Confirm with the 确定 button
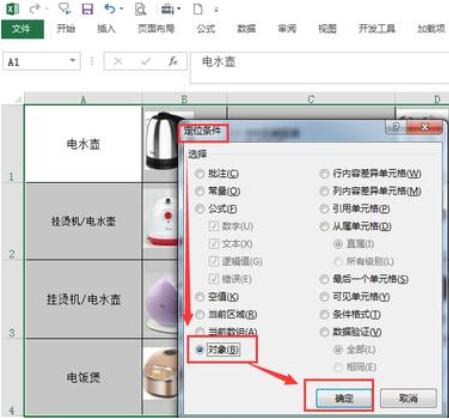Screen dimensions: 449x419 pos(344,398)
